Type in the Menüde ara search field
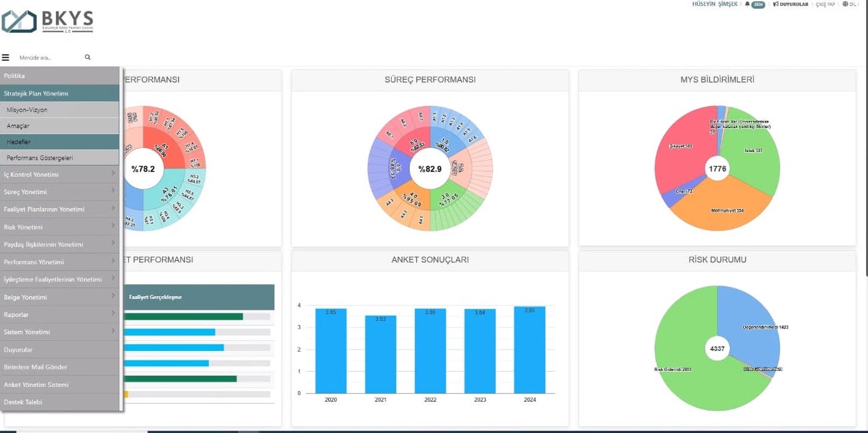 click(x=47, y=58)
